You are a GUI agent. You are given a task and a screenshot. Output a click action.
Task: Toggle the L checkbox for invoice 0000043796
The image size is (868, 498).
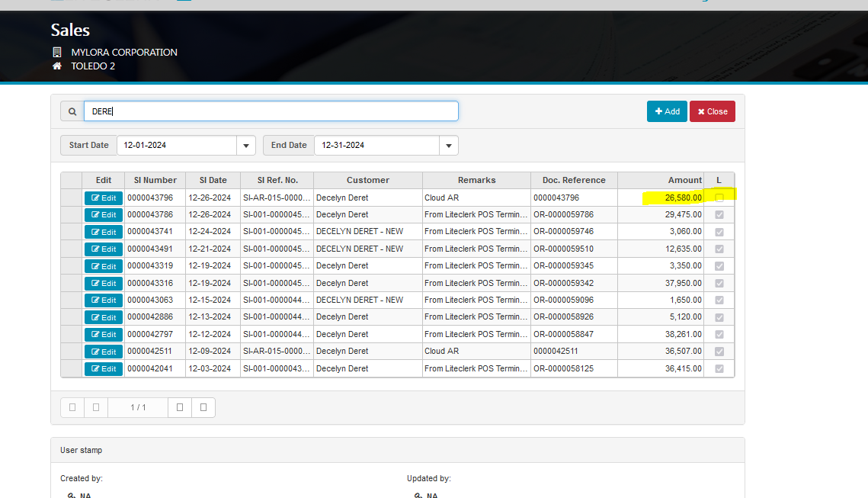tap(719, 198)
